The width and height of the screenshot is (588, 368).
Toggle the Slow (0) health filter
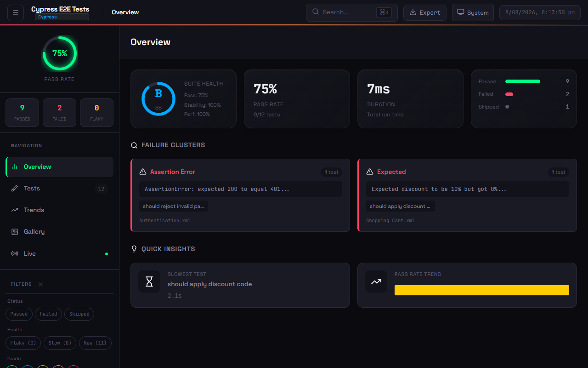tap(60, 343)
